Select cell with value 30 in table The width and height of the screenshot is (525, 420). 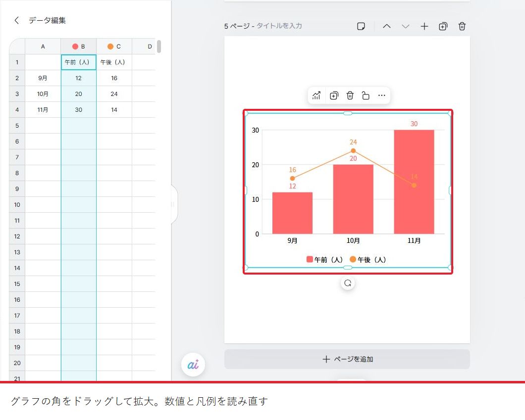point(79,110)
